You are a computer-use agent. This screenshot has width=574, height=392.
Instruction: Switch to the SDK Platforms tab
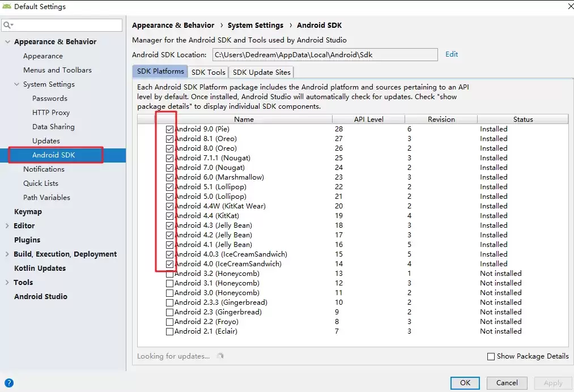(160, 71)
